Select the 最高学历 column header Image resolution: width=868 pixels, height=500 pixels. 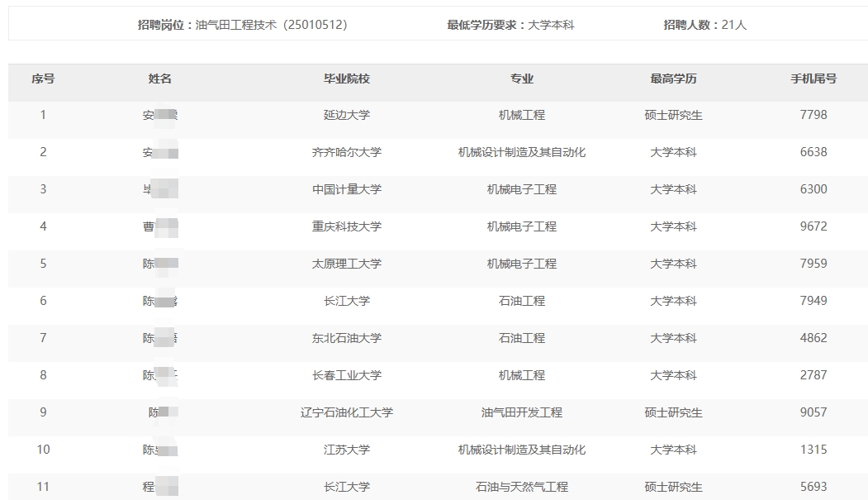673,79
